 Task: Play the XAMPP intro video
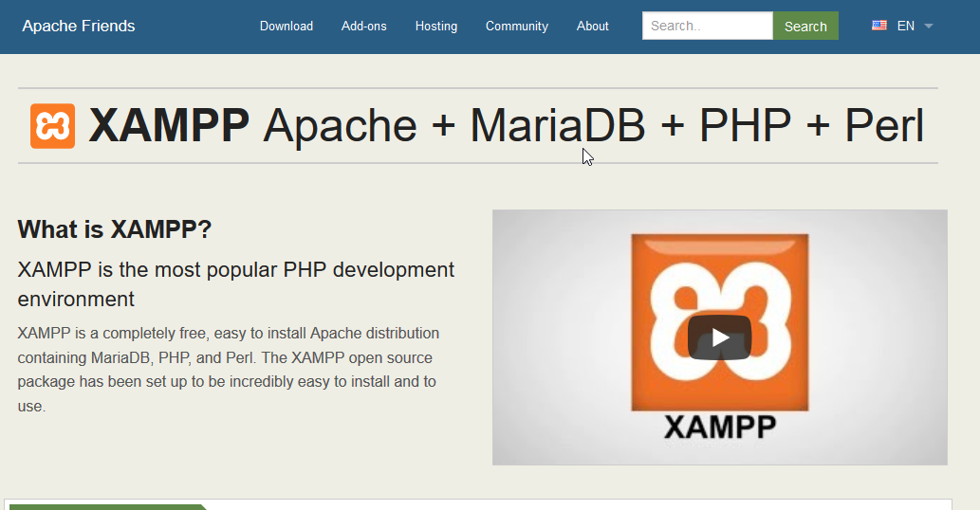(x=719, y=337)
